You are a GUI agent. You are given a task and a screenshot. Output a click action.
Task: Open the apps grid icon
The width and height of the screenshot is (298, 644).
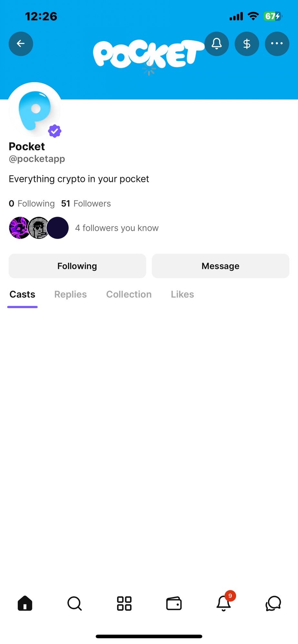coord(124,603)
